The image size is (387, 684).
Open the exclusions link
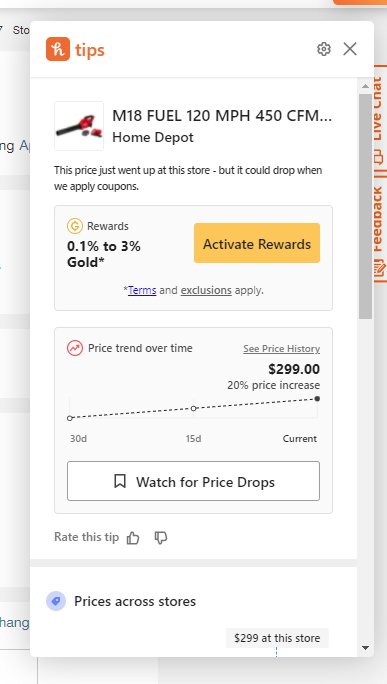[x=206, y=290]
